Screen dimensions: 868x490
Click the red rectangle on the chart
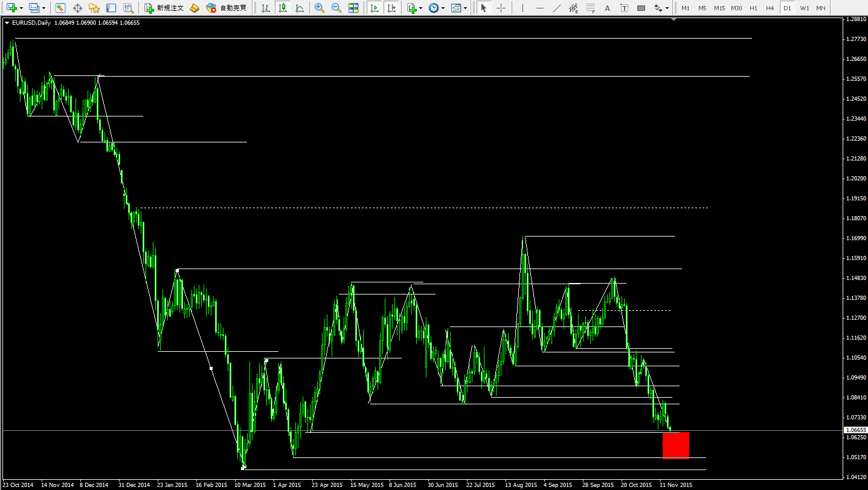(x=675, y=445)
